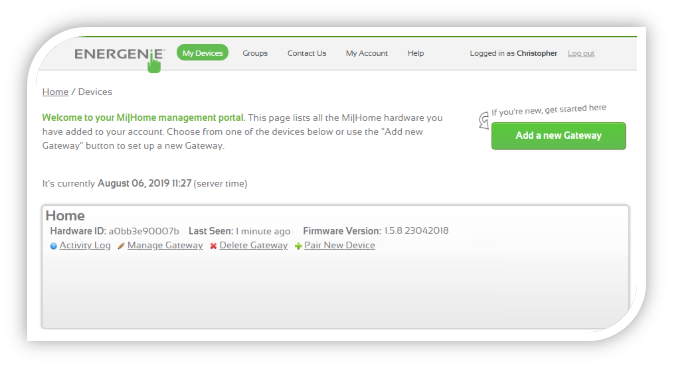Click the Hardware ID value a0bb3e90007b
Viewport: 673px width, 368px height.
coord(144,231)
